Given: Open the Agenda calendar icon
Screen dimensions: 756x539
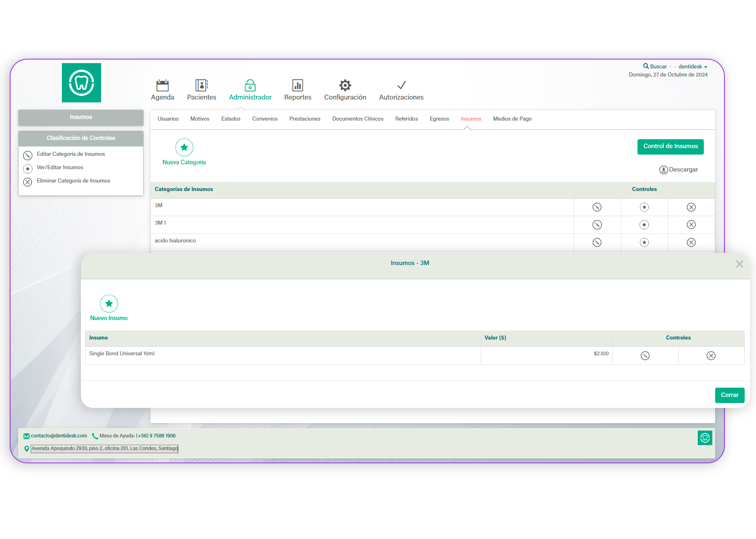Looking at the screenshot, I should 162,85.
